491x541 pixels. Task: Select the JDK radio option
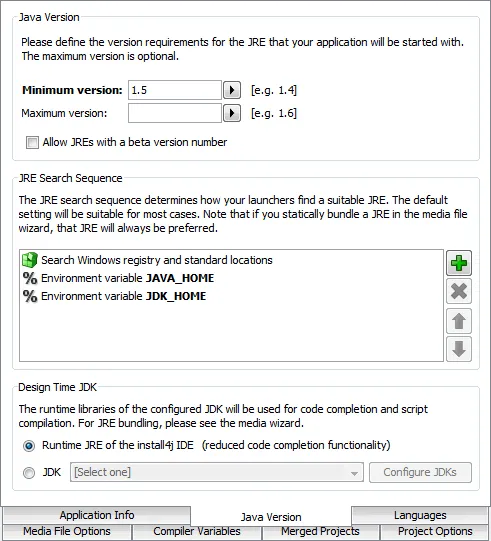point(29,472)
